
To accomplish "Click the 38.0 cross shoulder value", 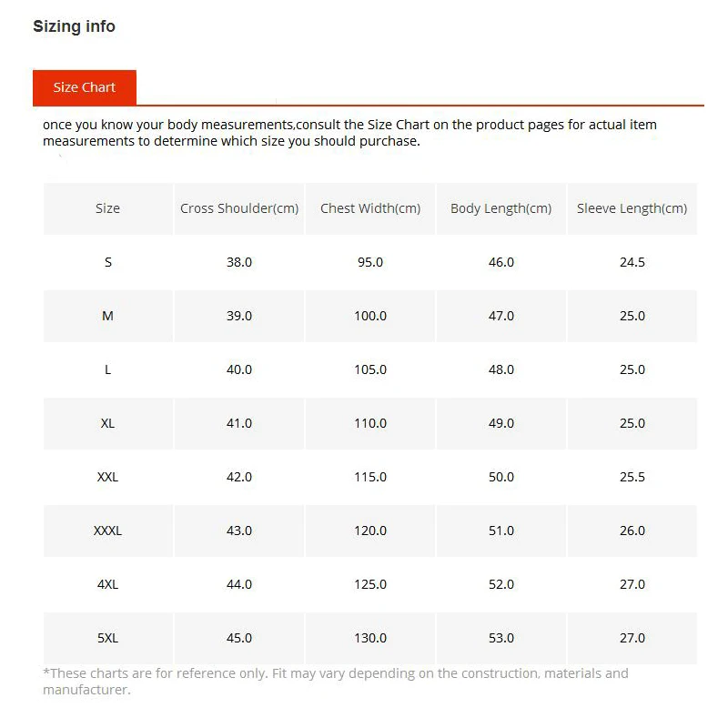I will [x=239, y=262].
